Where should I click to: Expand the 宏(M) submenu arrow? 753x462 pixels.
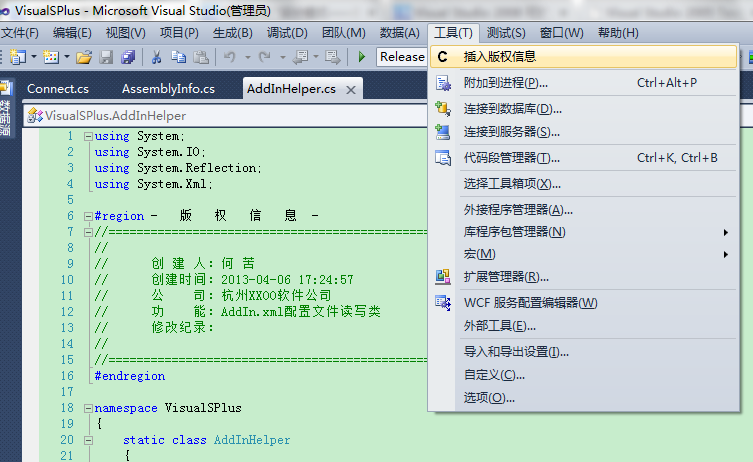pyautogui.click(x=726, y=255)
